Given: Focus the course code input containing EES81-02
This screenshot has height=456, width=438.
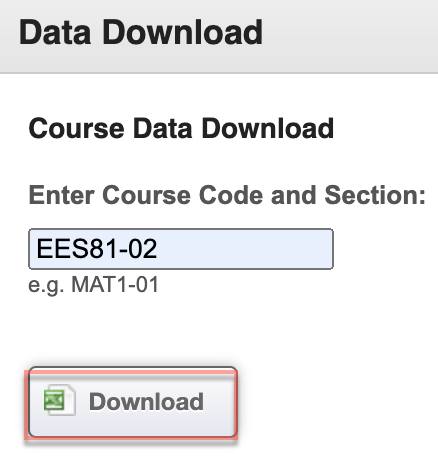Looking at the screenshot, I should (181, 249).
